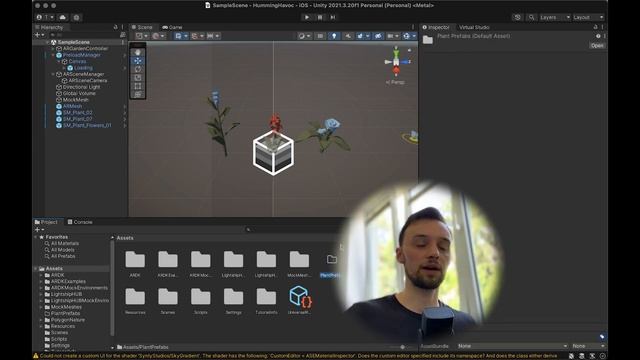Open the Layers dropdown
The width and height of the screenshot is (640, 360).
coord(554,17)
